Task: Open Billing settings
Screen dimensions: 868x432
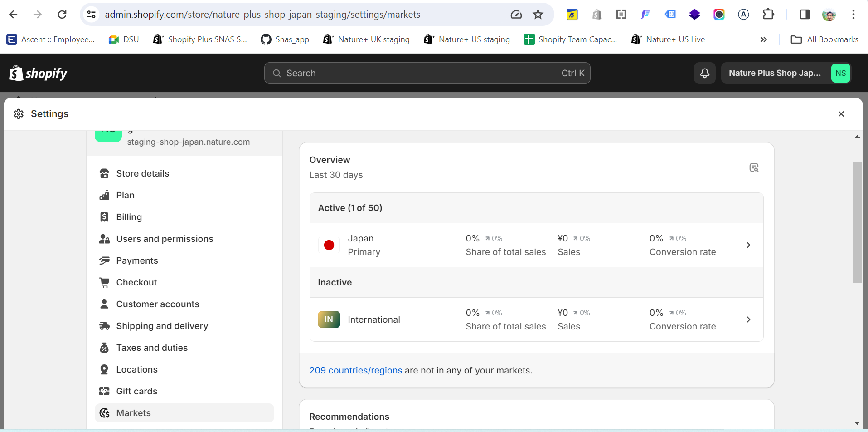Action: coord(184,217)
